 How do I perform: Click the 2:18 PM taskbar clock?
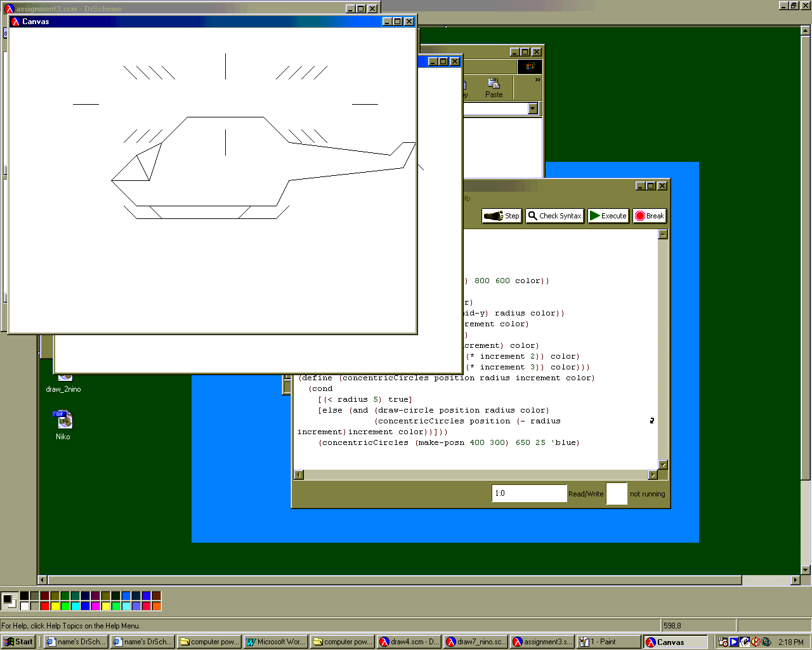pos(790,642)
